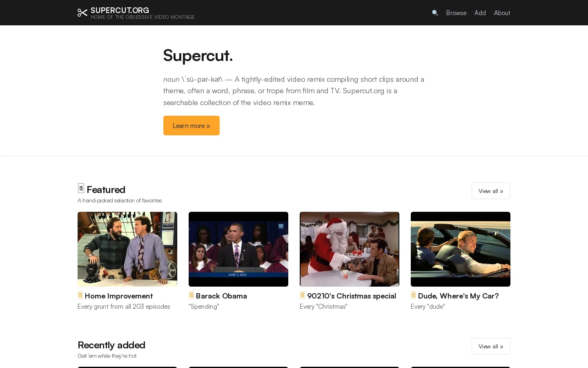This screenshot has height=368, width=588.
Task: Click the icon before Barack Obama title
Action: pyautogui.click(x=191, y=295)
